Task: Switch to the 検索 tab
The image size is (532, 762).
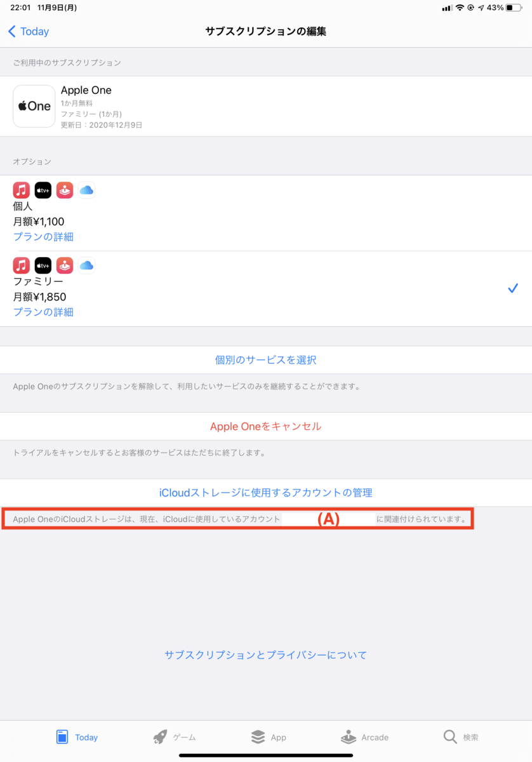Action: [461, 737]
